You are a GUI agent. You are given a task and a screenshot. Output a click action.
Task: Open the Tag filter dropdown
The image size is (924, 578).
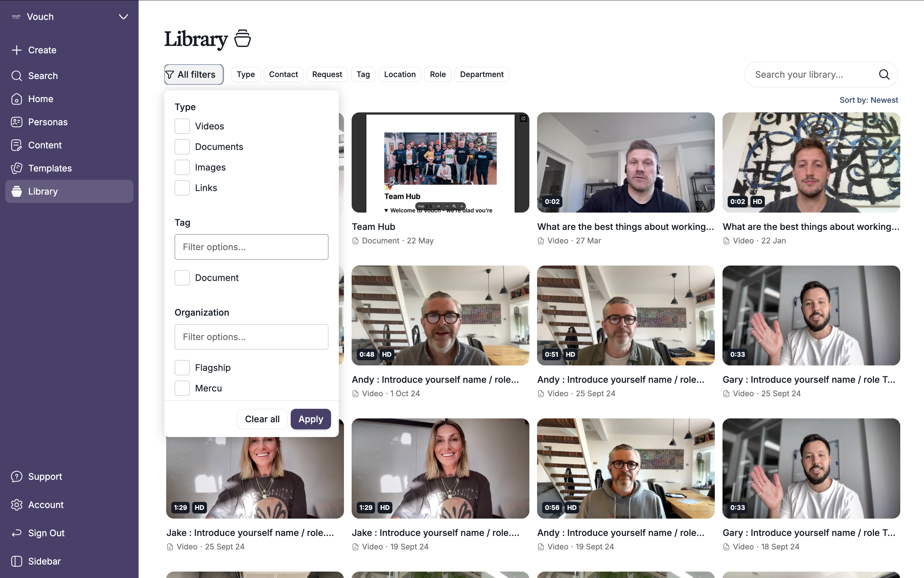coord(363,74)
